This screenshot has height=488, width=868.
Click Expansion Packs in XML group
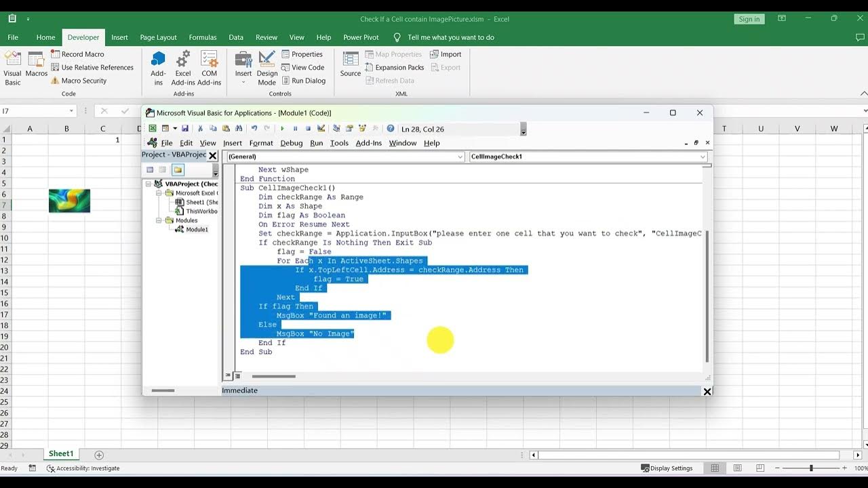pyautogui.click(x=394, y=68)
